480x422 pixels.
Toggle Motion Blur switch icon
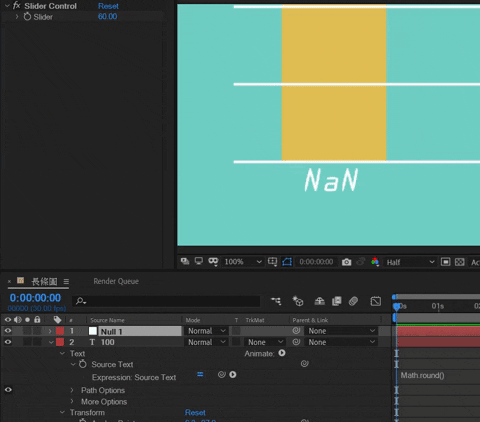353,301
